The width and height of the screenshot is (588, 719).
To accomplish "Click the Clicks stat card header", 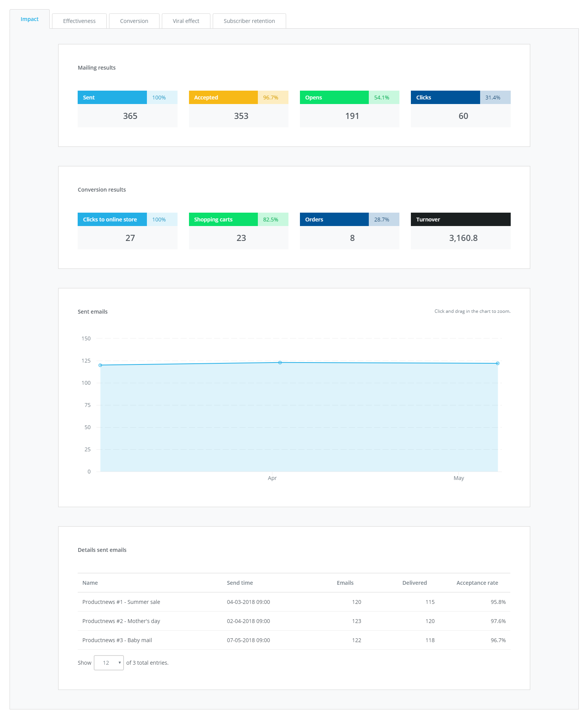I will click(445, 98).
